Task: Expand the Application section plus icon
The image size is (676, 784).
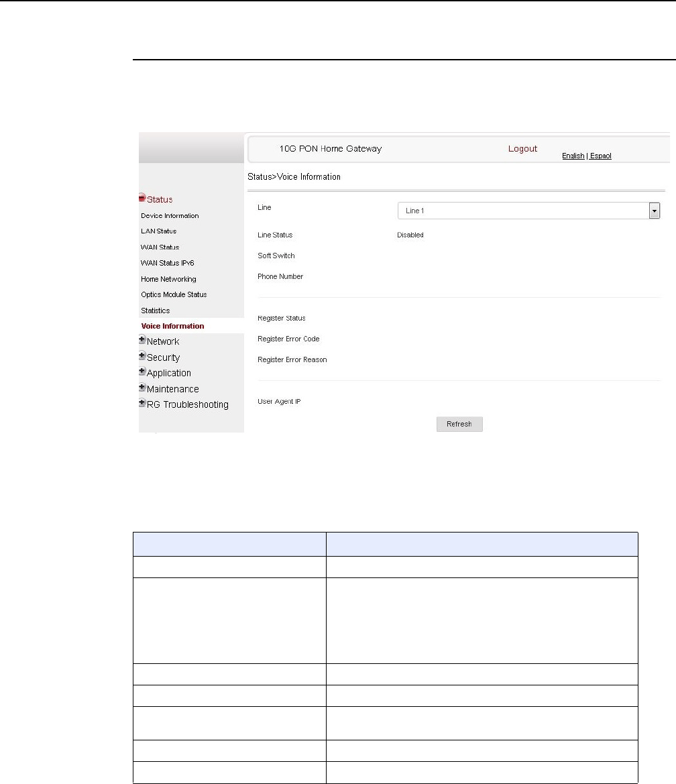Action: point(142,372)
